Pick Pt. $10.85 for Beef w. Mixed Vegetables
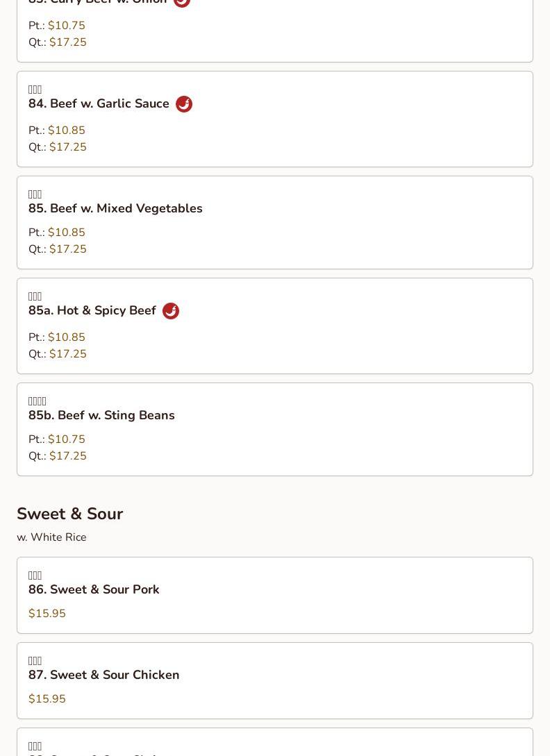 click(57, 233)
